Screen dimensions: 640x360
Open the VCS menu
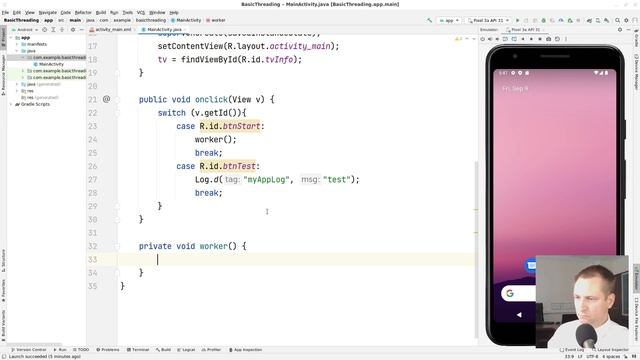pos(141,13)
